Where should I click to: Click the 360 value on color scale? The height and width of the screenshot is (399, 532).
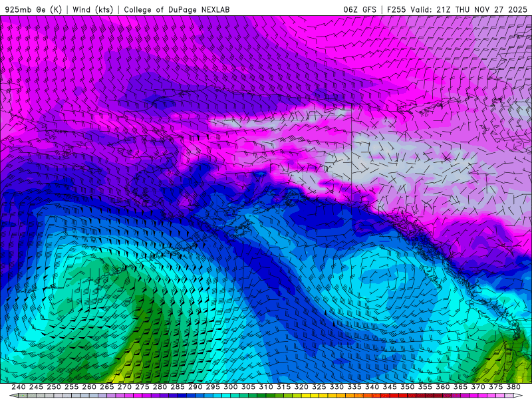pyautogui.click(x=442, y=387)
